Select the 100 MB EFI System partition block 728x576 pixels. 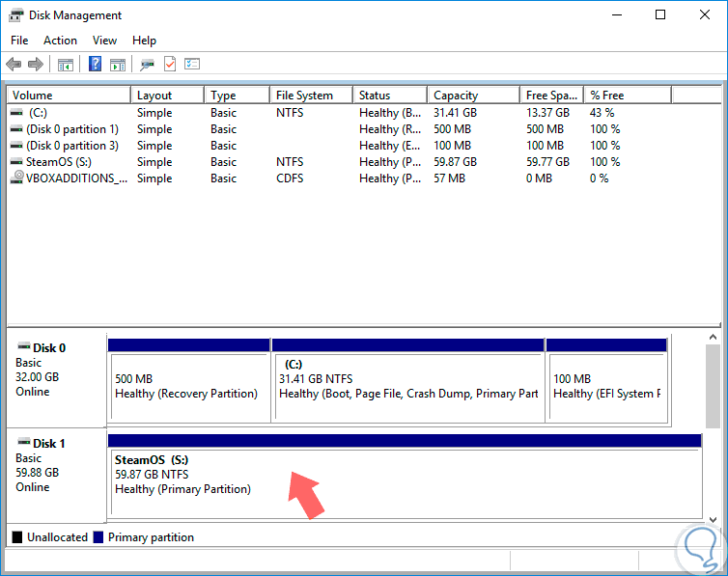(606, 380)
